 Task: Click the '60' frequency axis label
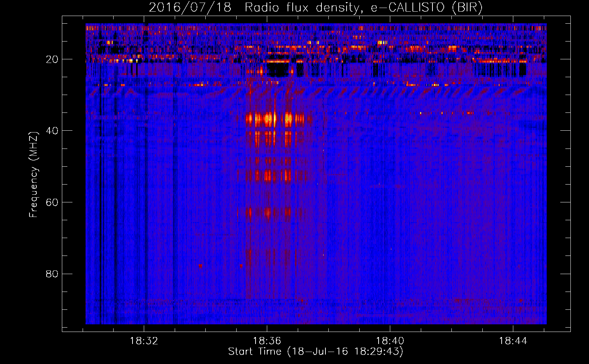52,202
